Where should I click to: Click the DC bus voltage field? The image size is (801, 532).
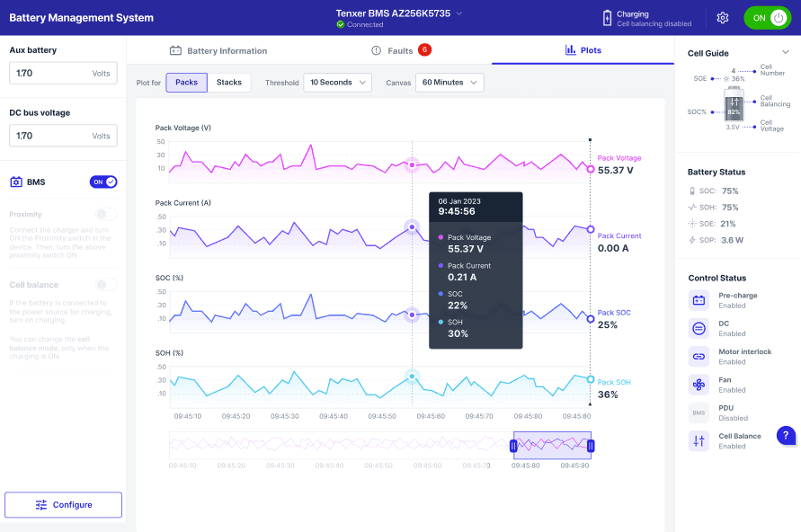63,136
